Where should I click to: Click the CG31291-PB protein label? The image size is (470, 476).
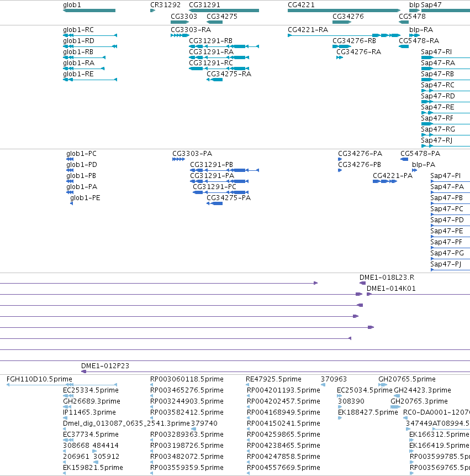(212, 165)
